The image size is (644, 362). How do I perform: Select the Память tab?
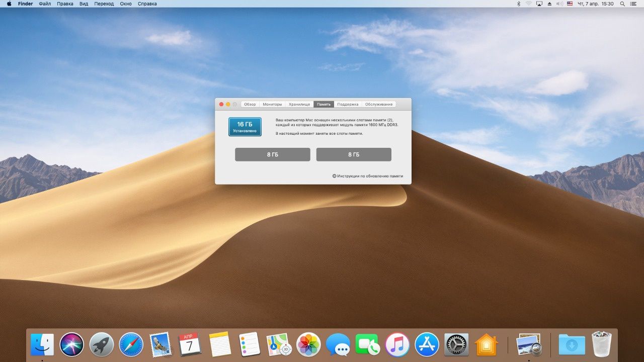324,104
